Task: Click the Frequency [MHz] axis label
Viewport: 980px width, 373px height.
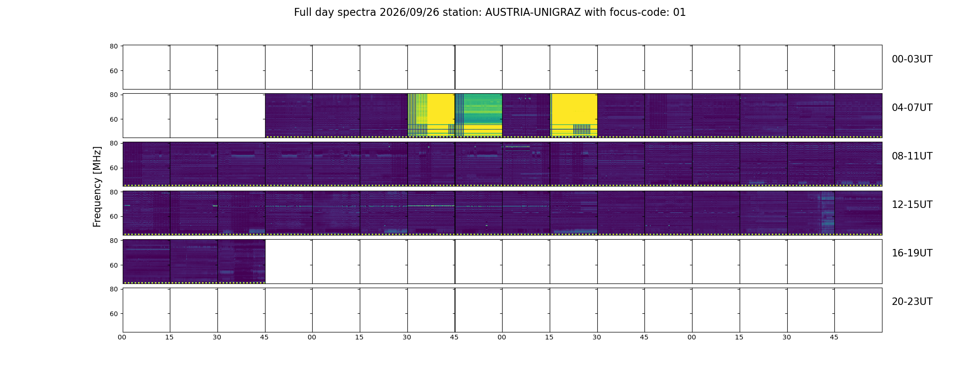Action: [97, 186]
